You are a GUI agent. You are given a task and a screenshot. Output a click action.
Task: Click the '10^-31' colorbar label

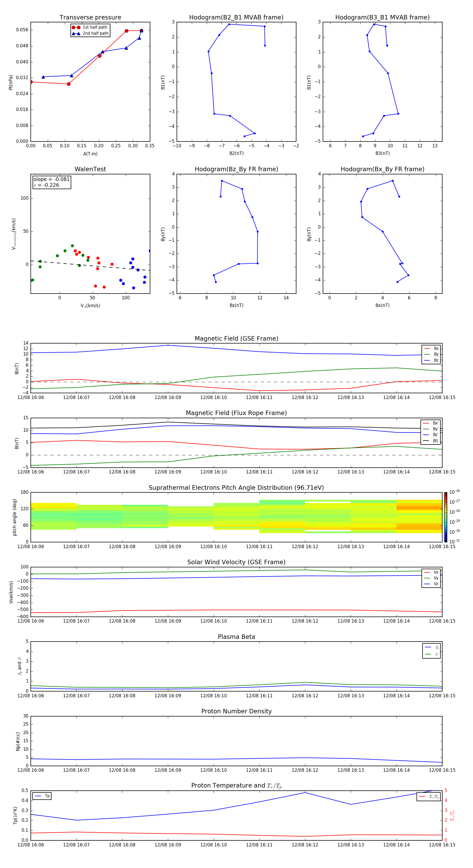(455, 542)
